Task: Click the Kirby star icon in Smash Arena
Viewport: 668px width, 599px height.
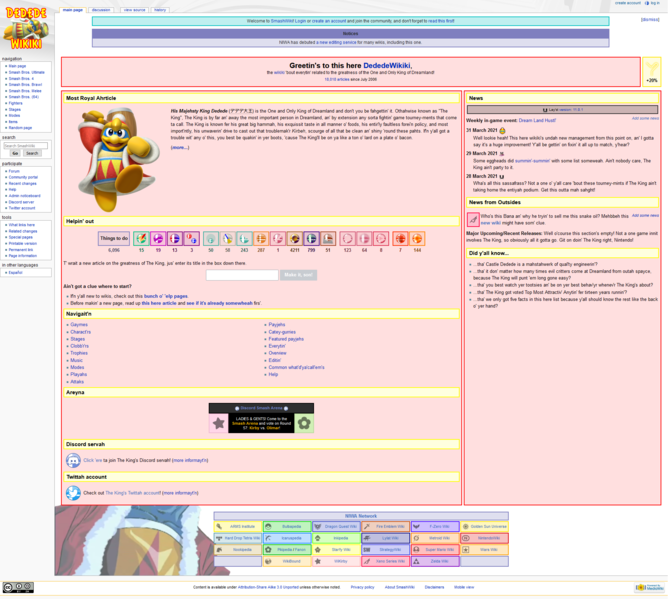Action: (218, 423)
